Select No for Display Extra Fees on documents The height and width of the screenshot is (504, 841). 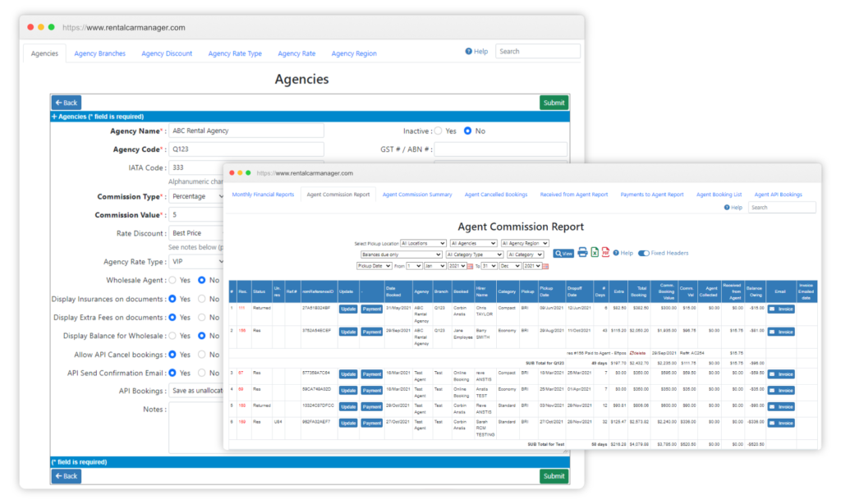point(202,318)
